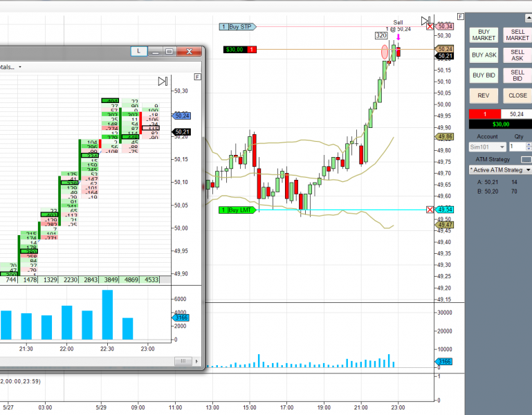
Task: Open the Active ATM Strategy dropdown
Action: coord(500,169)
